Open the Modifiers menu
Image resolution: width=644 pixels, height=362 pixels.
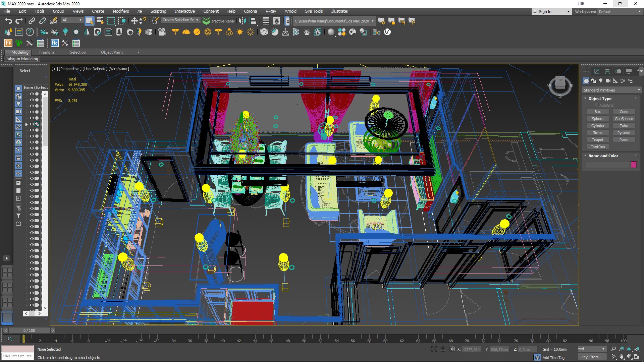click(x=121, y=11)
